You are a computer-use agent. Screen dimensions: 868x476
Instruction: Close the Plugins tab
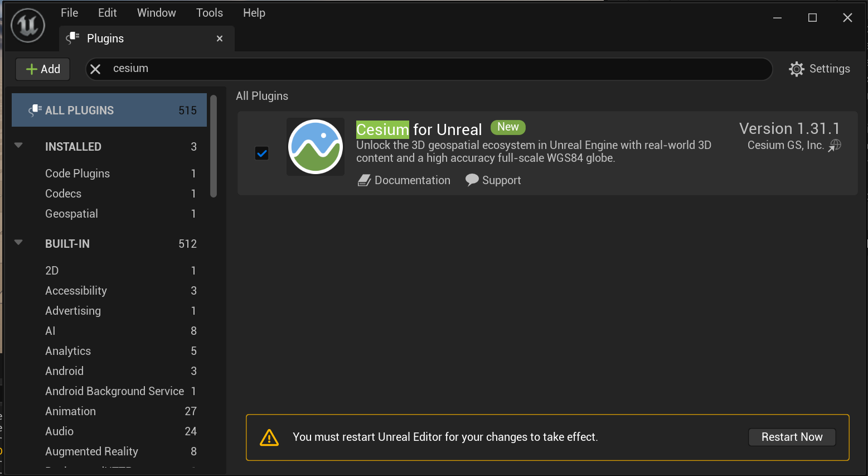point(220,39)
